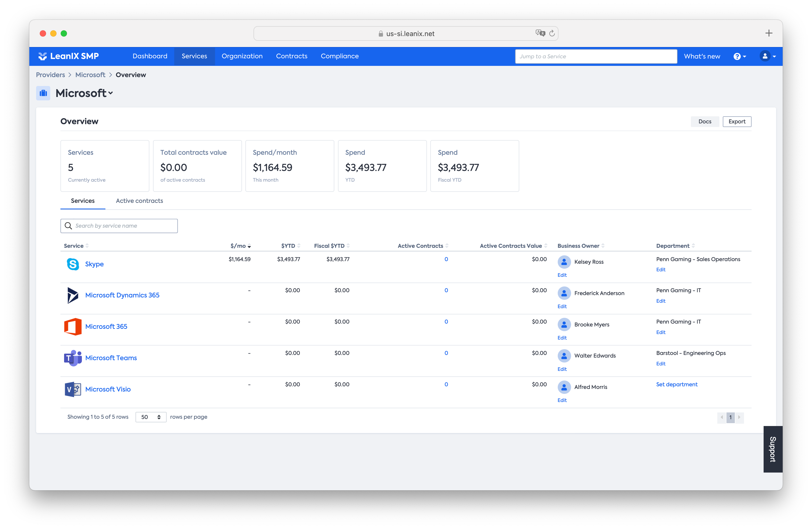The width and height of the screenshot is (812, 529).
Task: Open Microsoft 365 service link
Action: coord(106,326)
